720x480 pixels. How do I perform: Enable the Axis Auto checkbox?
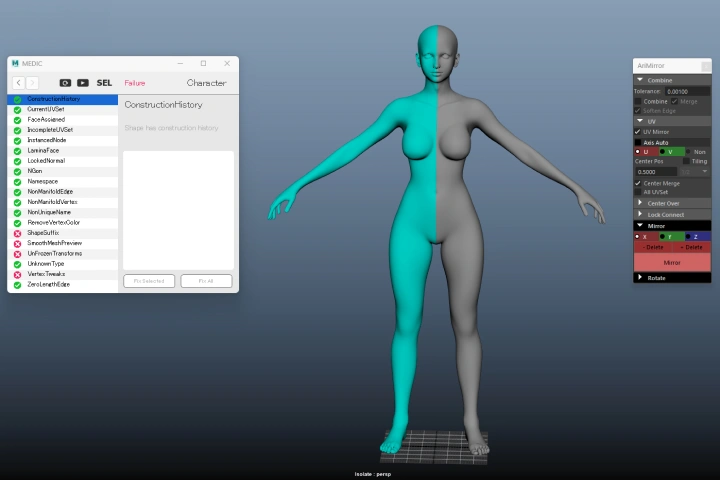pyautogui.click(x=638, y=142)
